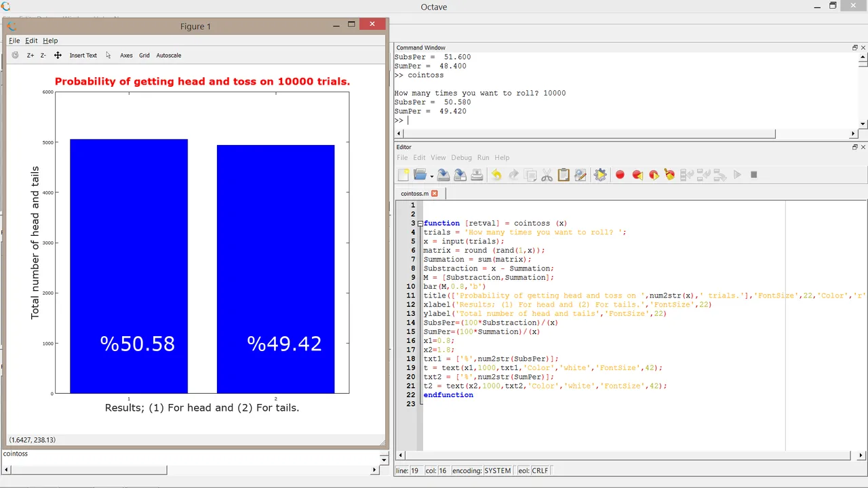The height and width of the screenshot is (488, 868).
Task: Undock the Command Window panel
Action: coord(855,47)
